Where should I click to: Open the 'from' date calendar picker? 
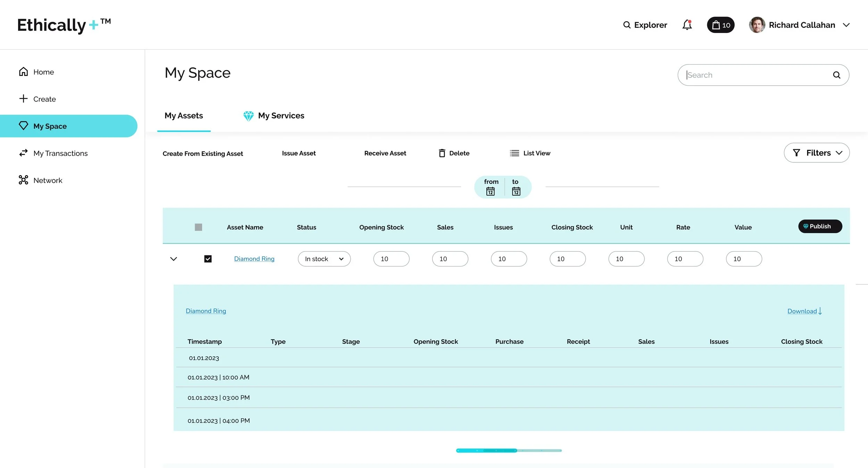pos(490,191)
